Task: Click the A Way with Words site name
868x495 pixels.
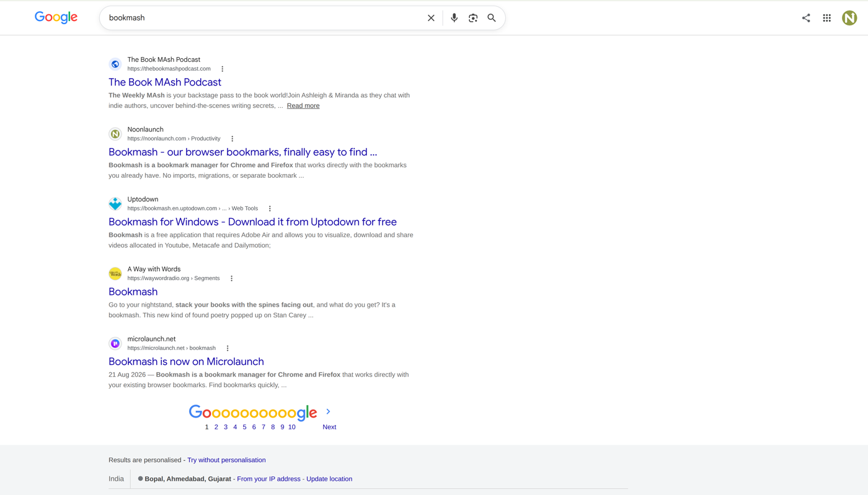Action: pyautogui.click(x=154, y=269)
